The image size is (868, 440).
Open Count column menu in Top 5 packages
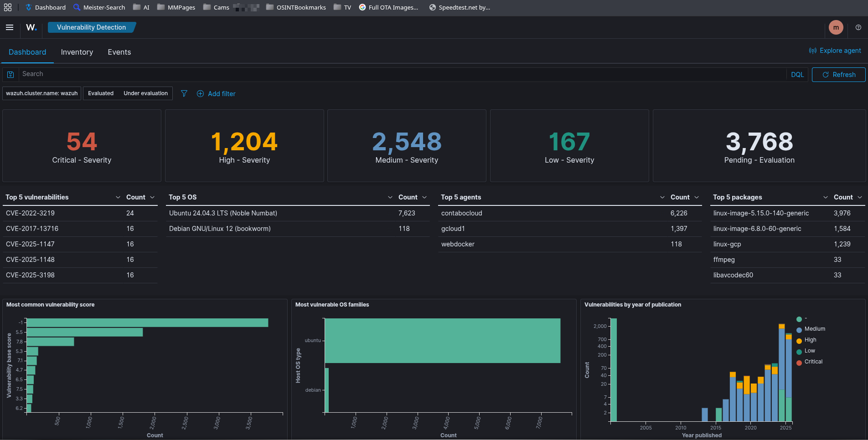(860, 197)
